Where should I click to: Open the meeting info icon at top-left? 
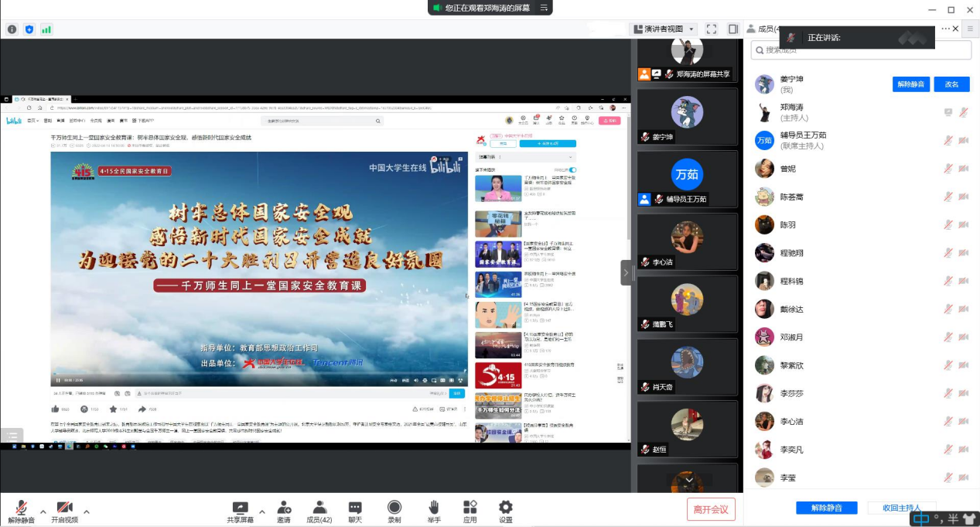click(12, 29)
